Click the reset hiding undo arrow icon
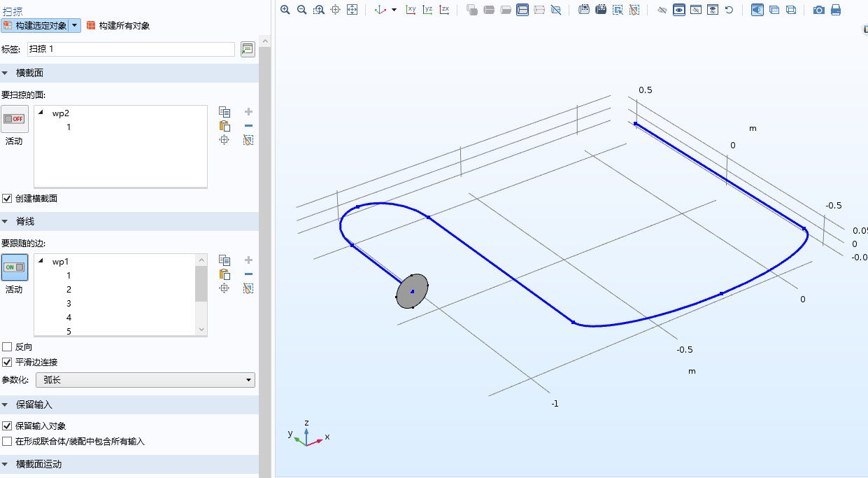Image resolution: width=868 pixels, height=478 pixels. point(729,10)
